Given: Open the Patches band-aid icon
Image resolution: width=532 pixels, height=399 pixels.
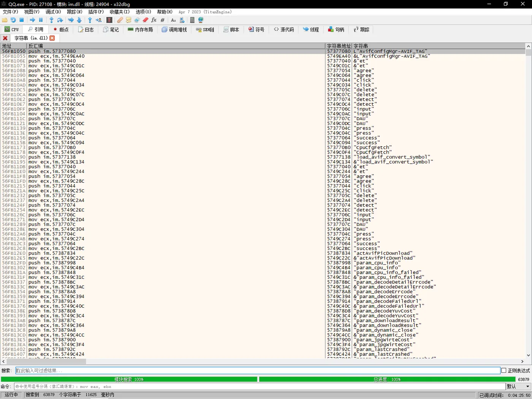Looking at the screenshot, I should [120, 20].
